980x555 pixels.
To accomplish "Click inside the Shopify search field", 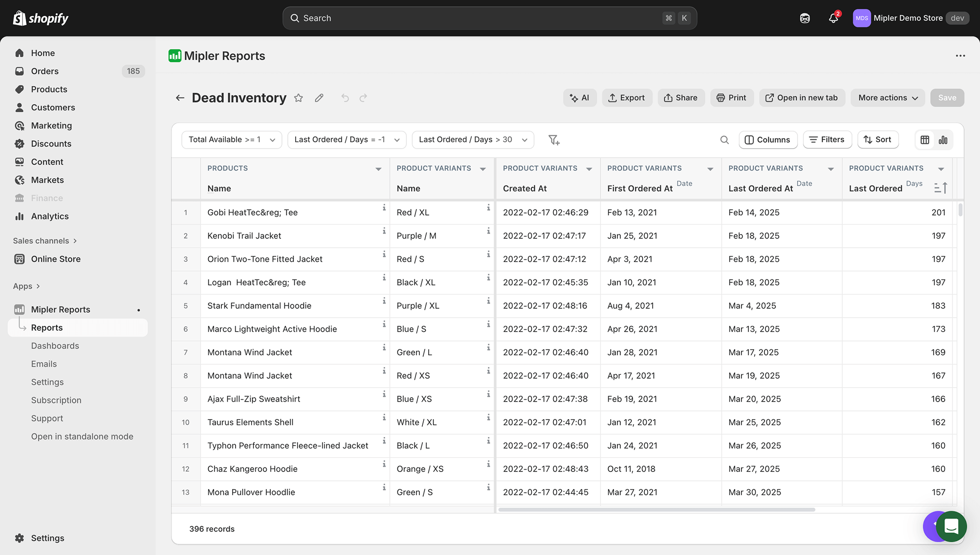I will (489, 18).
